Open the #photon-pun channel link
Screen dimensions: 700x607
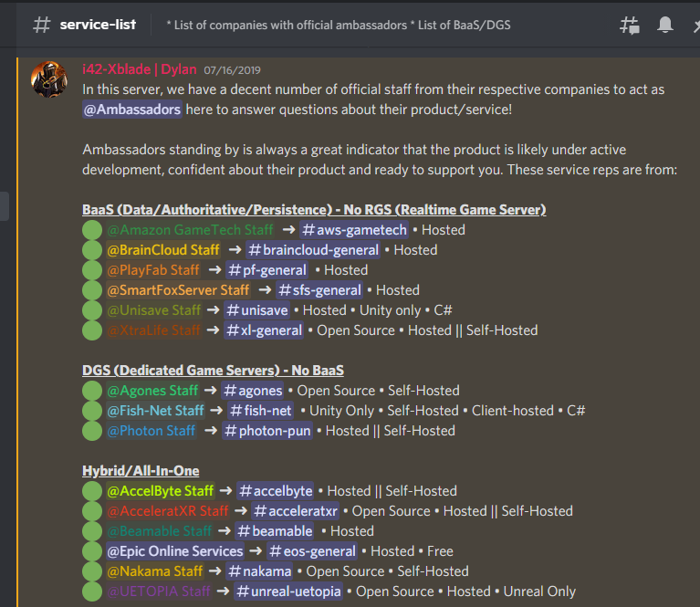click(267, 431)
